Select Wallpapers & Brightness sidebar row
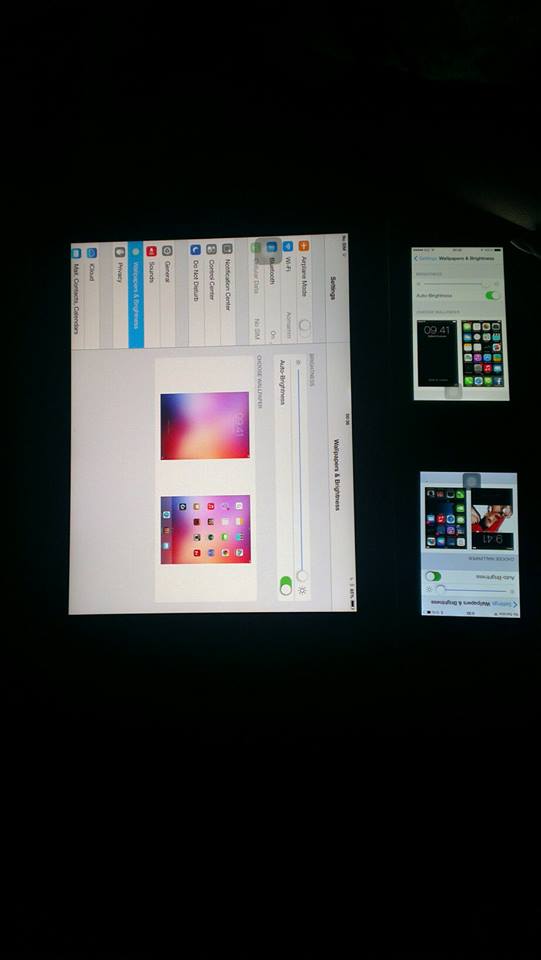 coord(136,295)
